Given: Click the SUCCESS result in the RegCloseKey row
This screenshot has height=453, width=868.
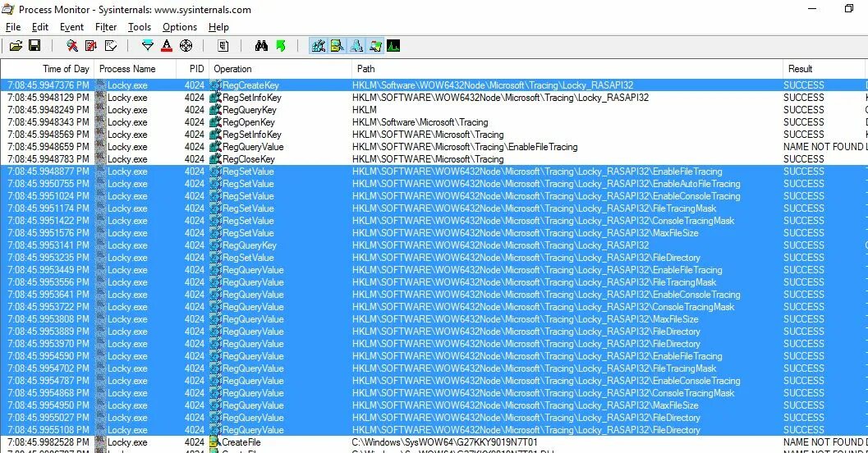Looking at the screenshot, I should [x=803, y=158].
